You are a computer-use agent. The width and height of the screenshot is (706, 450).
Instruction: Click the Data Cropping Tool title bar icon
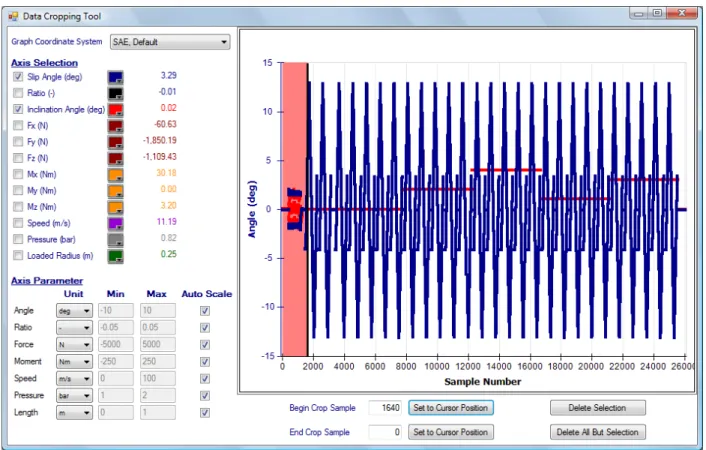click(x=13, y=17)
